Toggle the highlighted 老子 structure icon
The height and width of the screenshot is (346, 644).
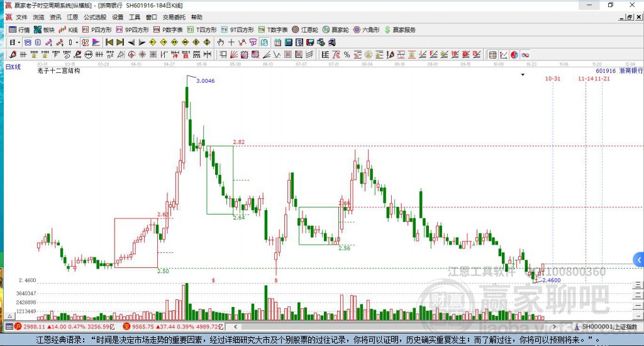pos(85,42)
